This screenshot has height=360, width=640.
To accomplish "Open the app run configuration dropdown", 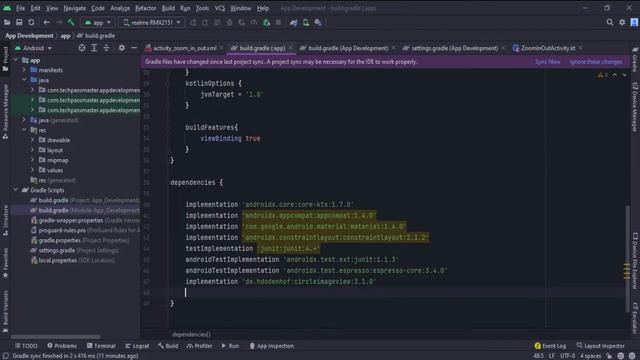I will coord(98,22).
